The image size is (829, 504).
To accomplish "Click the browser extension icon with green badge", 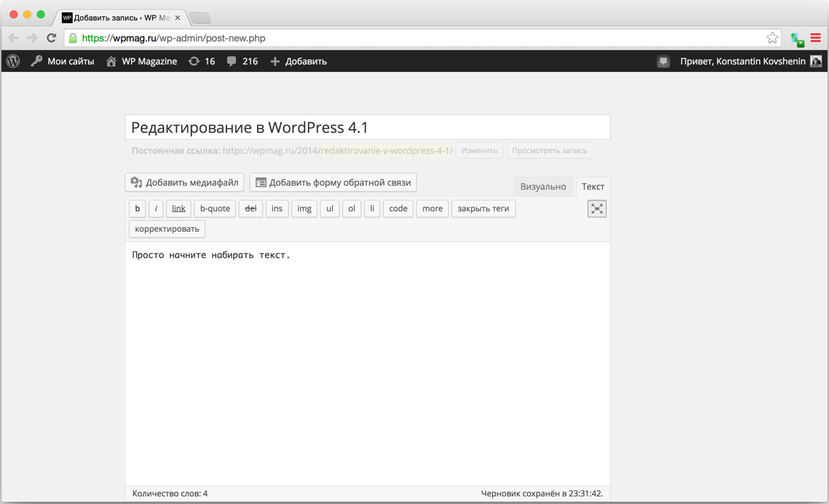I will (x=797, y=39).
